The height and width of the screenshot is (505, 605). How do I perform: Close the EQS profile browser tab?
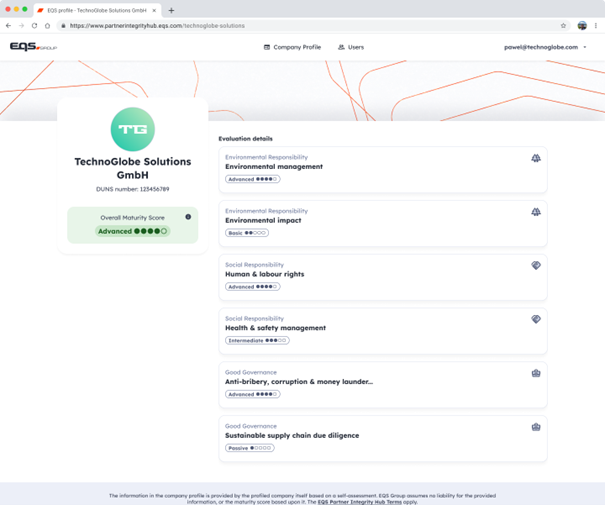(x=154, y=10)
